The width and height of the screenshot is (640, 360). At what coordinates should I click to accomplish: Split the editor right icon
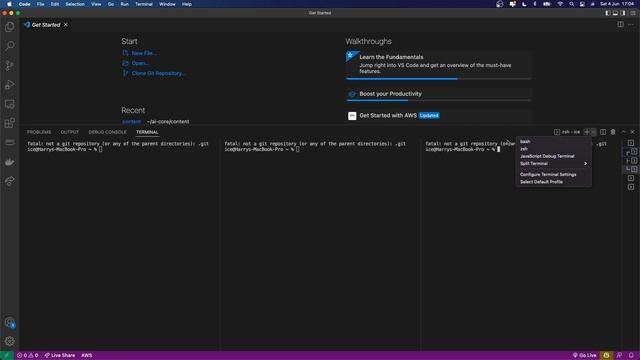[x=620, y=24]
